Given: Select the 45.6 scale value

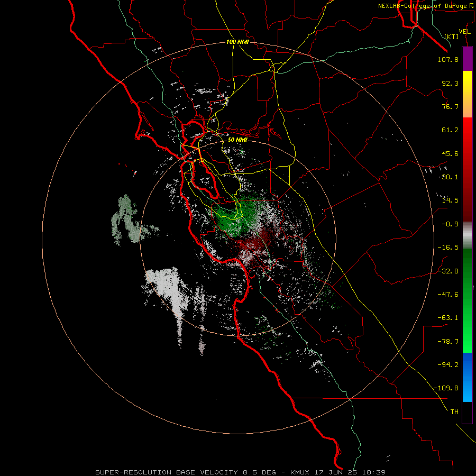Looking at the screenshot, I should pyautogui.click(x=450, y=153).
